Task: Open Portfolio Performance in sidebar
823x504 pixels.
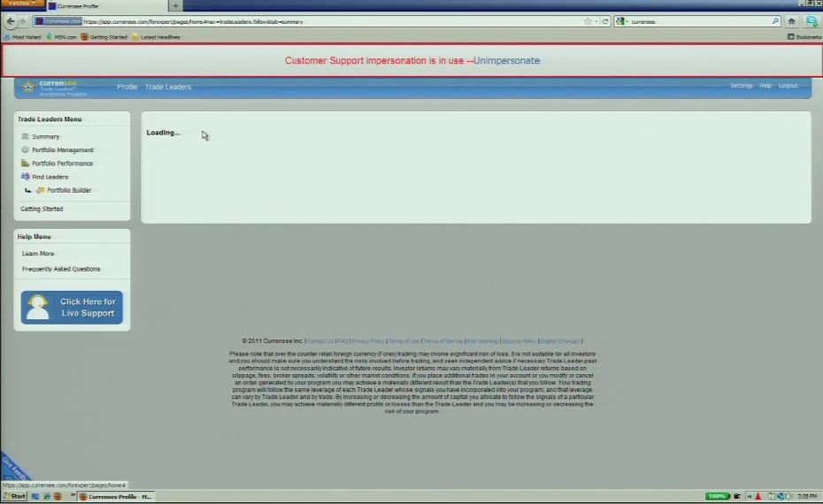Action: coord(63,164)
